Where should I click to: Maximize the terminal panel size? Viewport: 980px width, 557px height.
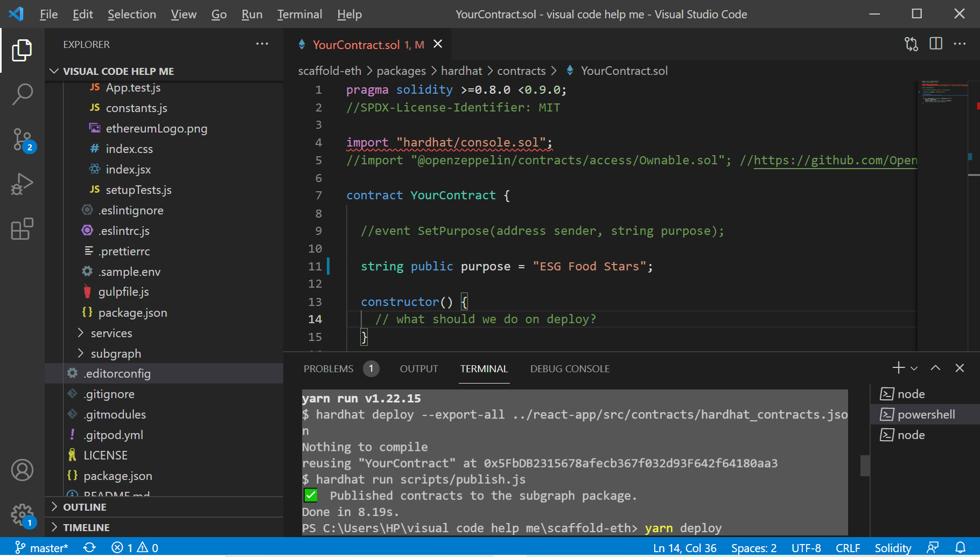(x=935, y=368)
